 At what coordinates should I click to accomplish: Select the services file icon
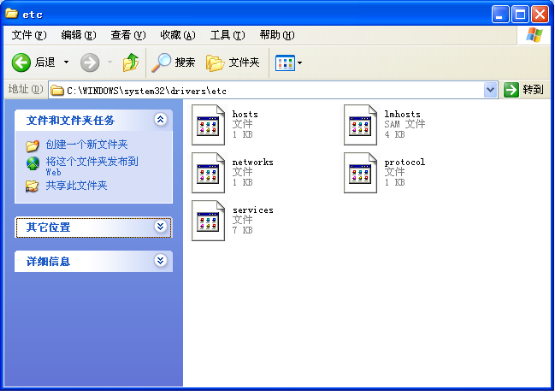click(x=208, y=221)
